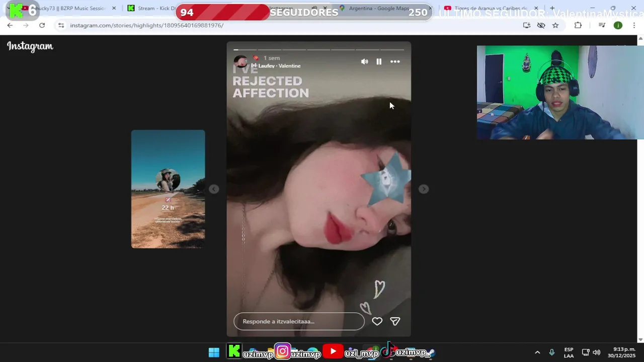Mute the Instagram story audio

pos(364,61)
